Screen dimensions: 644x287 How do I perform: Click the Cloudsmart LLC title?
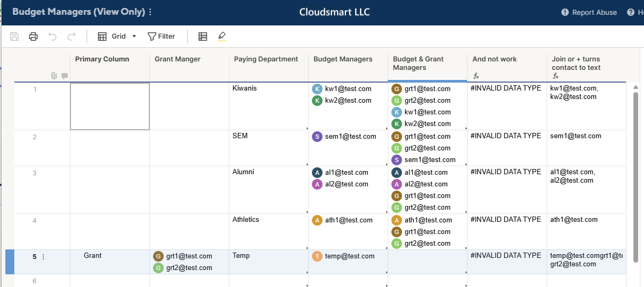335,12
